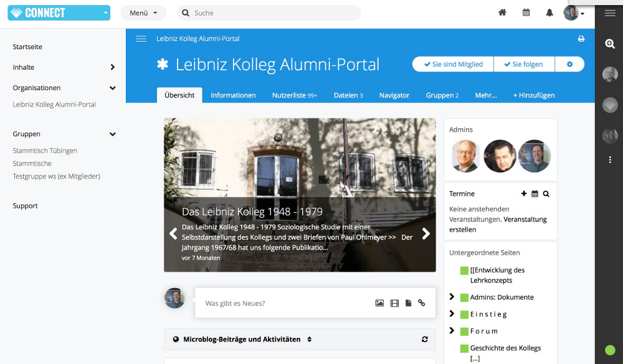Attach a video to the new post
623x364 pixels.
[394, 303]
